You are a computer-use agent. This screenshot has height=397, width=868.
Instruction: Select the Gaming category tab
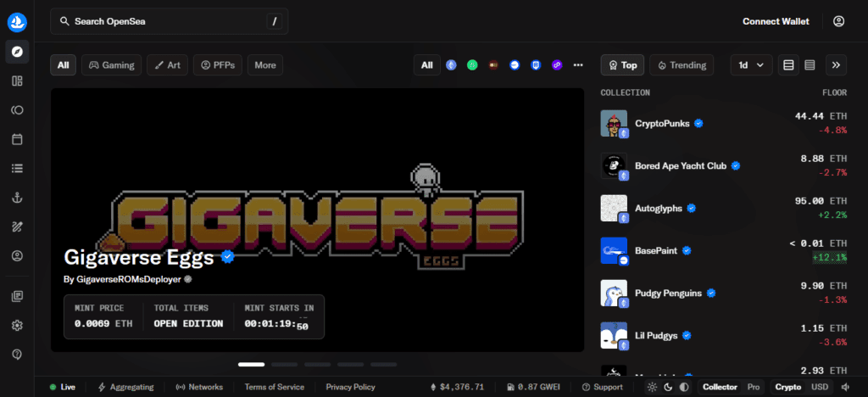point(111,64)
